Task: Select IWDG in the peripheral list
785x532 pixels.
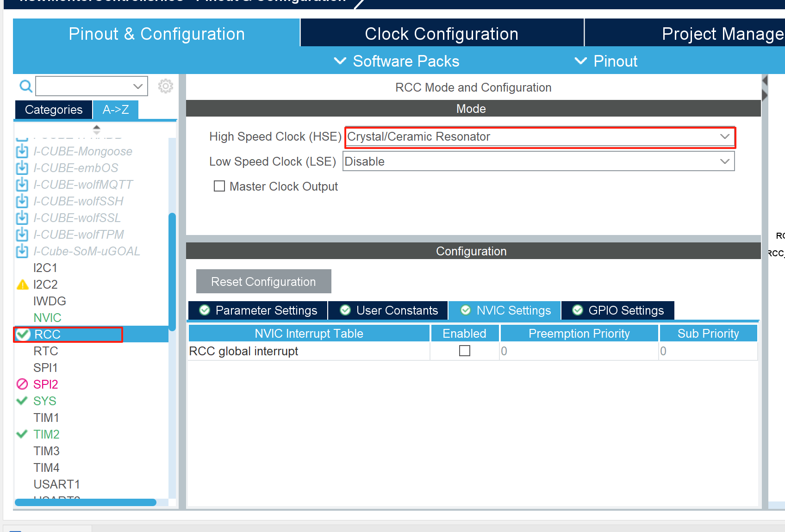Action: click(x=50, y=301)
